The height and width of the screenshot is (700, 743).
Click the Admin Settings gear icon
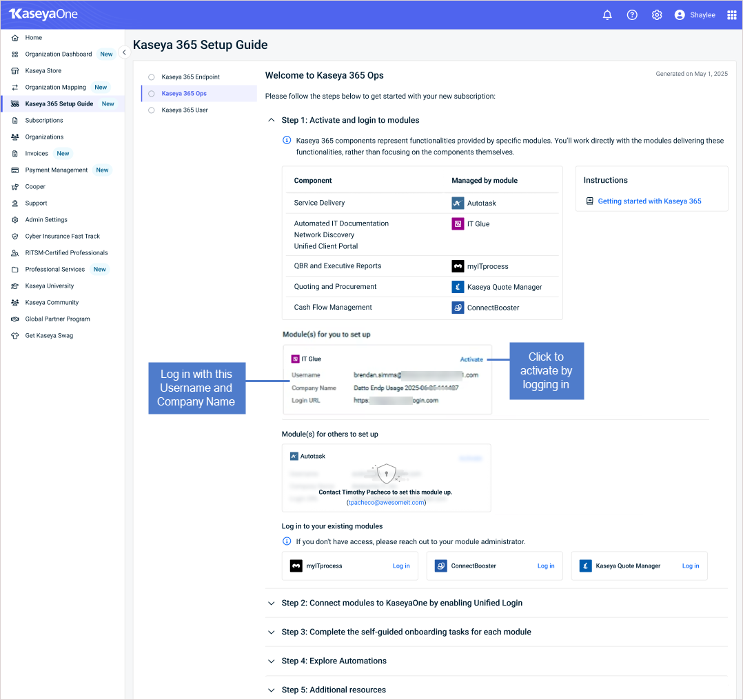(14, 220)
